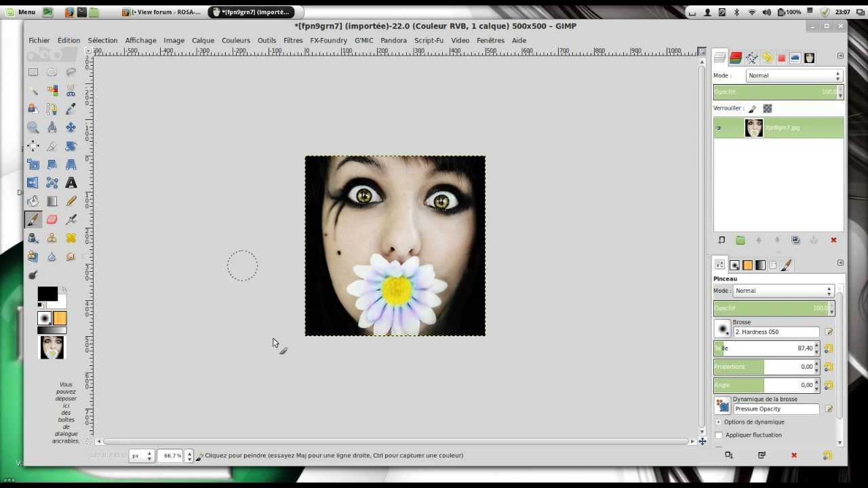
Task: Toggle lock alpha channel checkerboard icon
Action: [767, 108]
